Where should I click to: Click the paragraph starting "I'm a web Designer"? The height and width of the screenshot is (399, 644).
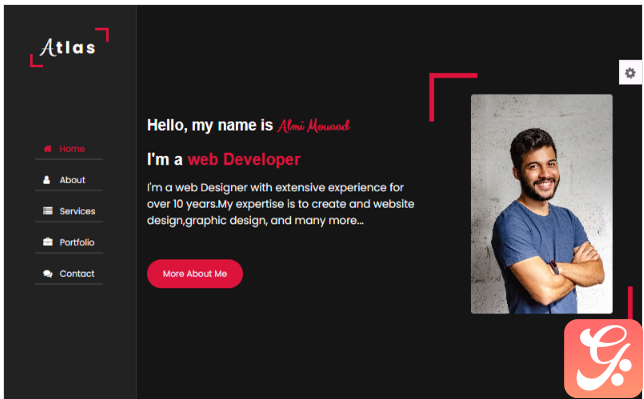281,204
